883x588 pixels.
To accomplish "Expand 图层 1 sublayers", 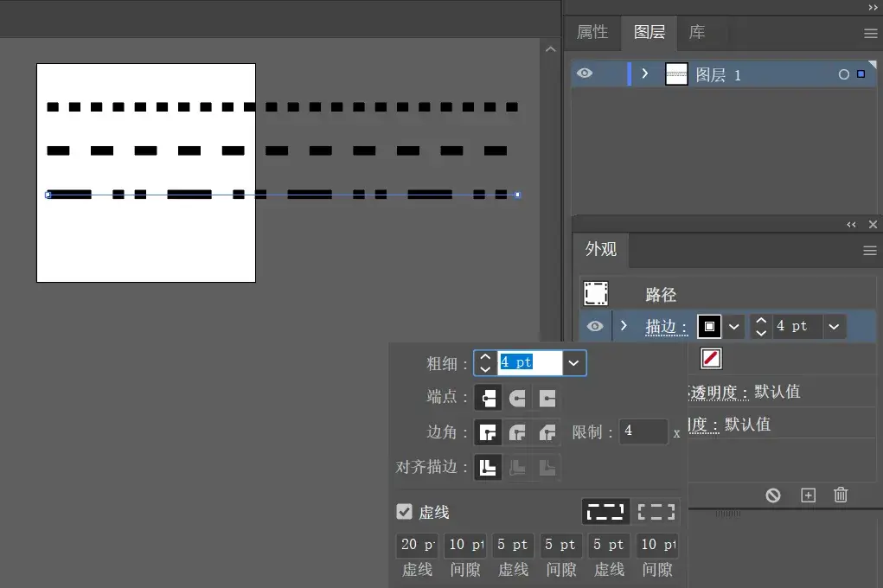I will (645, 73).
